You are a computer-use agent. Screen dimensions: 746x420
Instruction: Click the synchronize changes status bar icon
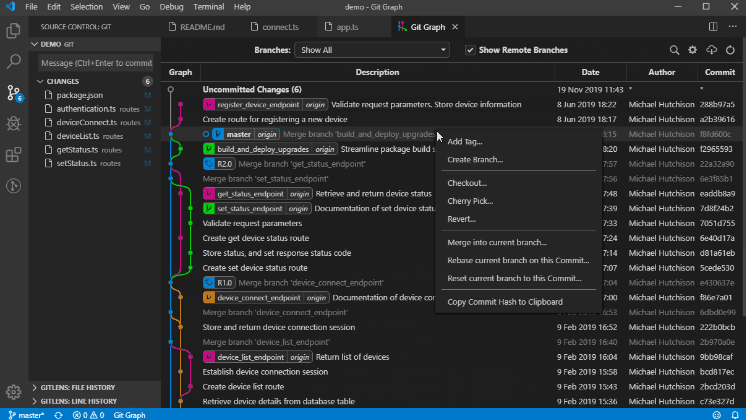pos(58,415)
